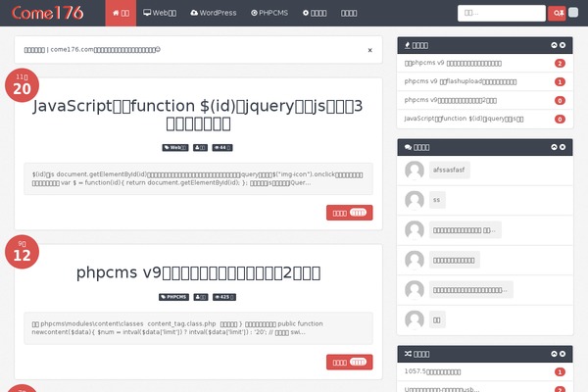This screenshot has height=392, width=588.
Task: Go to the home tab with house icon
Action: coord(121,13)
